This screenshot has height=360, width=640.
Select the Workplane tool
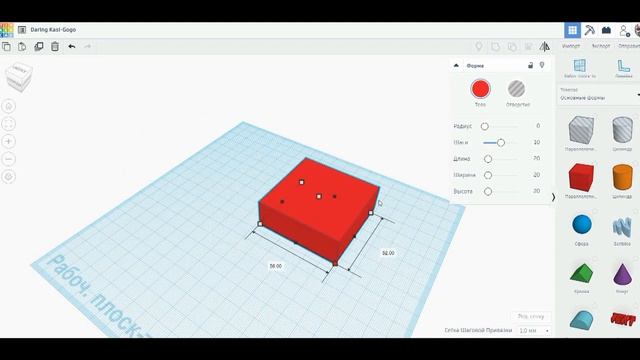(580, 68)
